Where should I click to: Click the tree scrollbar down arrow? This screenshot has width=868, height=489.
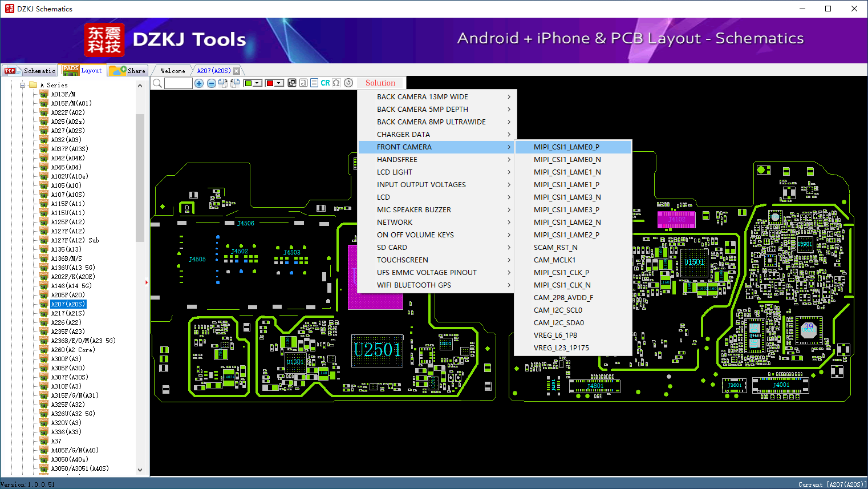coord(140,470)
